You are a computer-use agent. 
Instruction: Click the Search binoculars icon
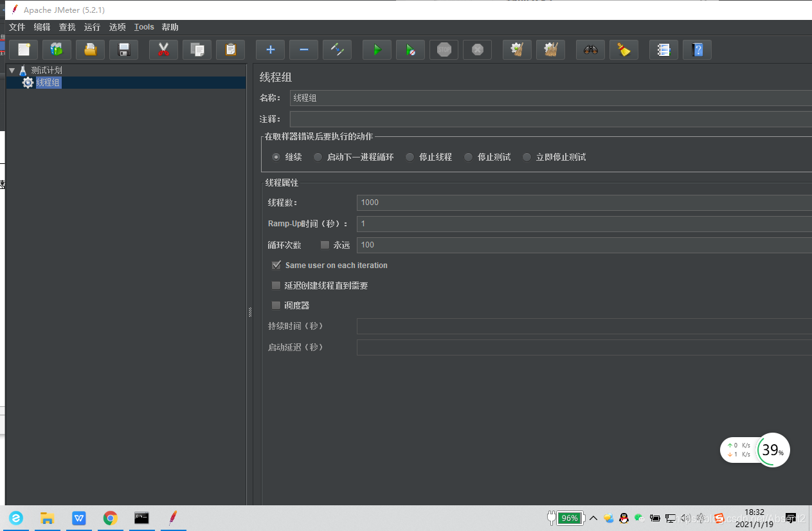[x=591, y=50]
